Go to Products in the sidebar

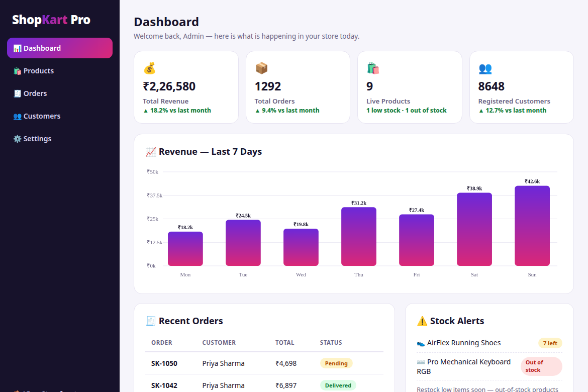pos(60,71)
